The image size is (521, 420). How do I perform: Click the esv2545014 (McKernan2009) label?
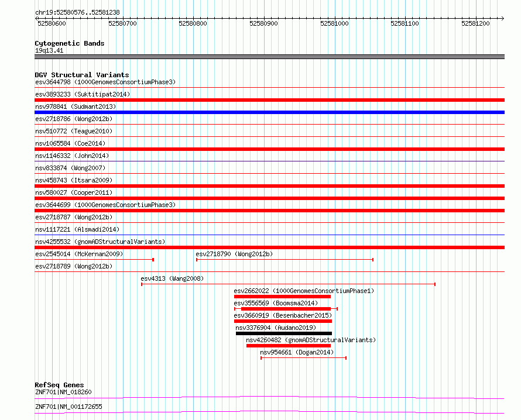pyautogui.click(x=79, y=254)
